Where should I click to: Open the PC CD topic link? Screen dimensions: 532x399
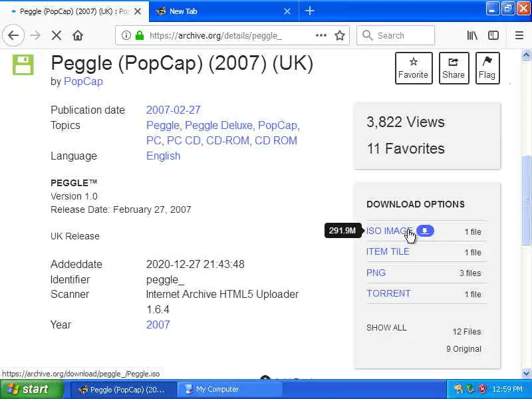click(184, 140)
